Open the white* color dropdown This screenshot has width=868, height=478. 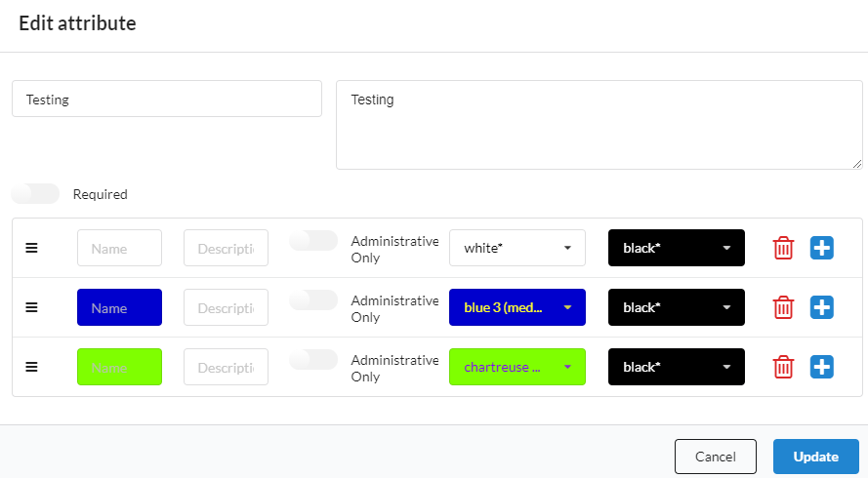(x=517, y=248)
